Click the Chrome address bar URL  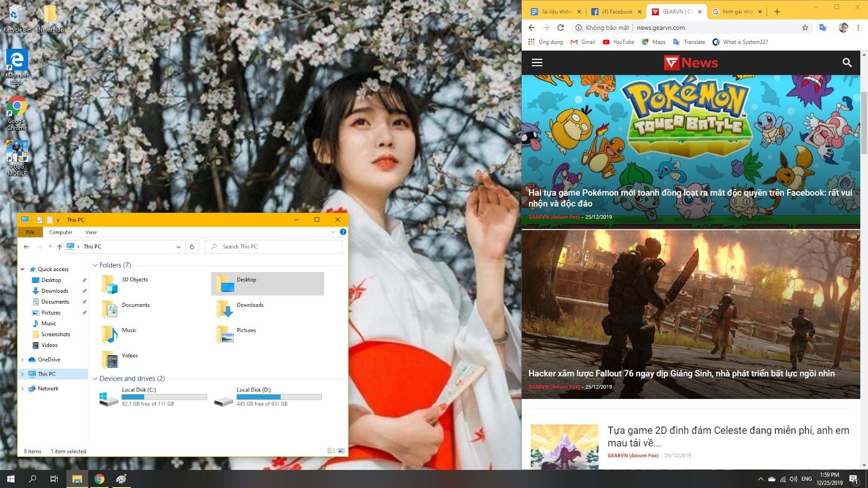(661, 28)
